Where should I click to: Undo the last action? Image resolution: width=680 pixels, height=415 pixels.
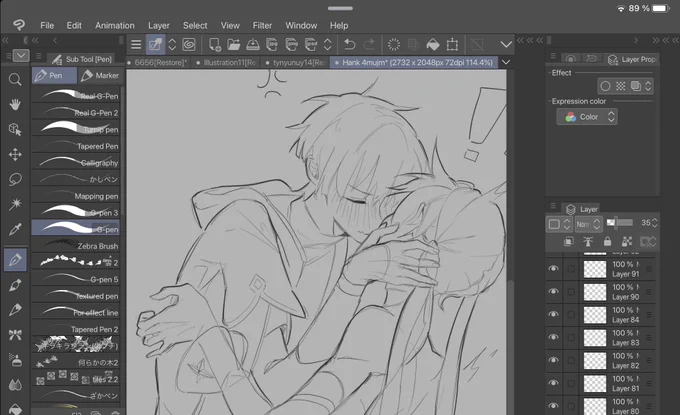coord(350,44)
